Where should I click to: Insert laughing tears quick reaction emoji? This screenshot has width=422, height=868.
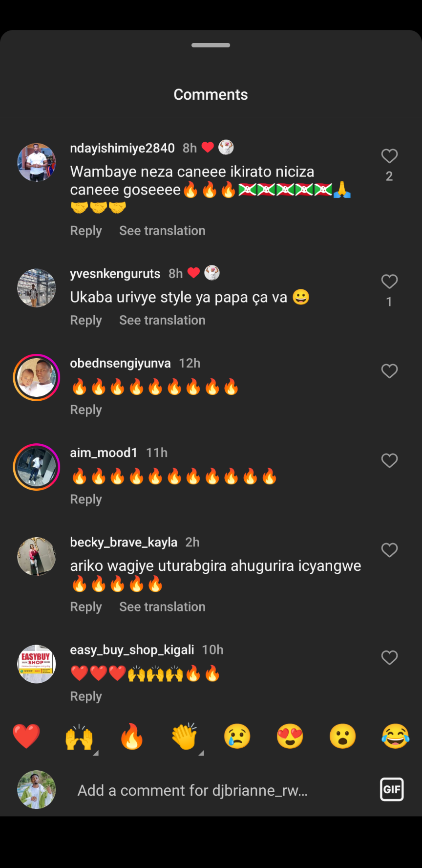[396, 737]
